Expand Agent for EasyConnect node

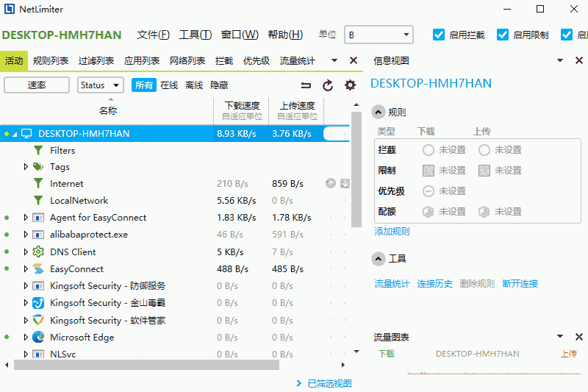pos(26,218)
